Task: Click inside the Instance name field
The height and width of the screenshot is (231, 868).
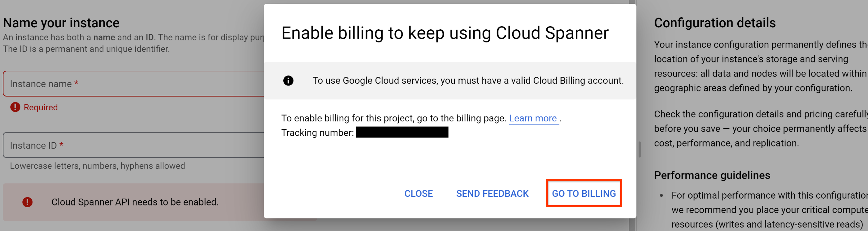Action: pos(121,83)
